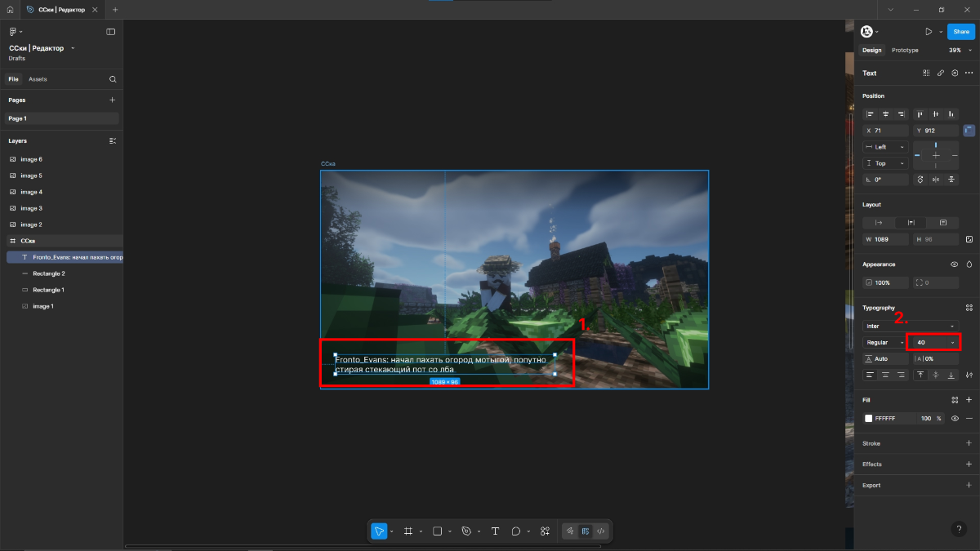Click the white FFFFFF fill swatch
980x551 pixels.
(x=869, y=418)
